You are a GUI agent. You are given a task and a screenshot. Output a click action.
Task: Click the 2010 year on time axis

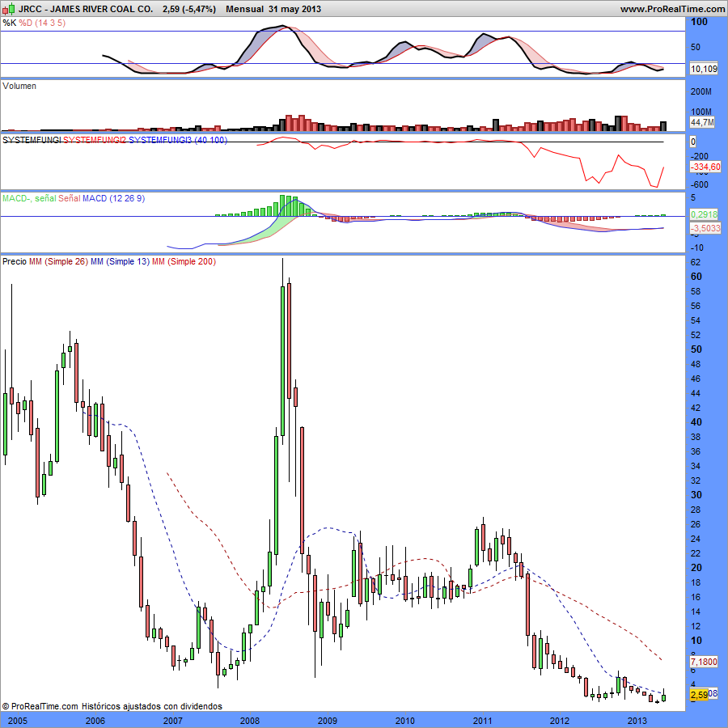[405, 721]
